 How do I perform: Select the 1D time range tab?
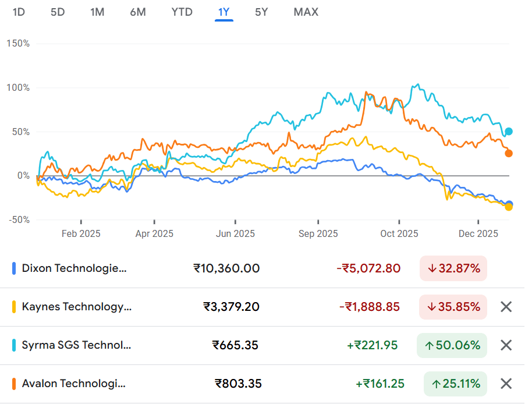tap(19, 12)
